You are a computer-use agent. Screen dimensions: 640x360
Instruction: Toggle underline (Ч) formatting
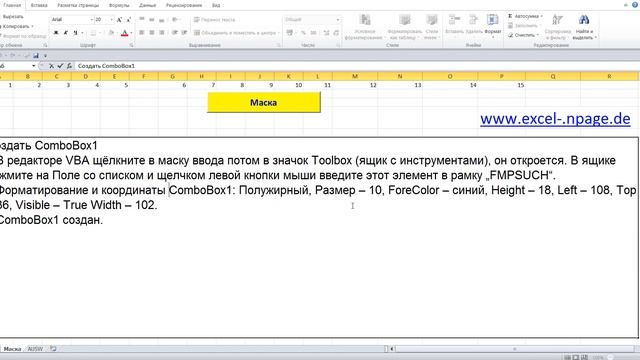click(x=75, y=33)
